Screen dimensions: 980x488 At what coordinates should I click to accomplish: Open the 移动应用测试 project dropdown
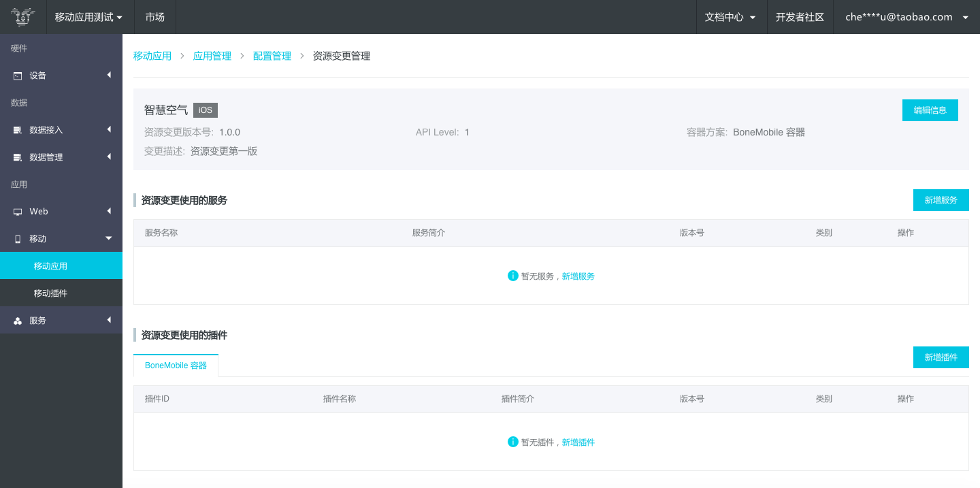click(88, 17)
